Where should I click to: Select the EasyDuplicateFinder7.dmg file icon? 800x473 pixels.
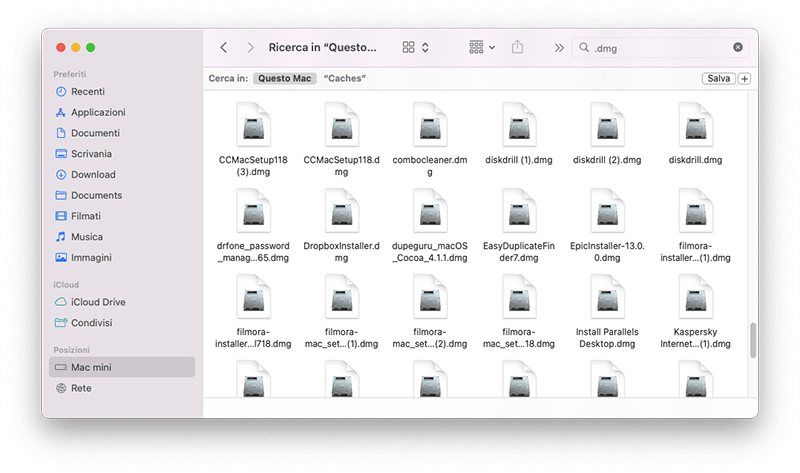pos(518,211)
